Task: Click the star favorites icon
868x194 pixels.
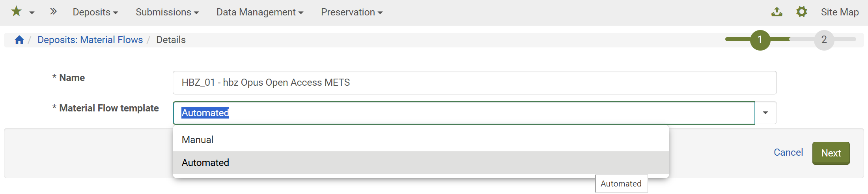Action: click(x=16, y=11)
